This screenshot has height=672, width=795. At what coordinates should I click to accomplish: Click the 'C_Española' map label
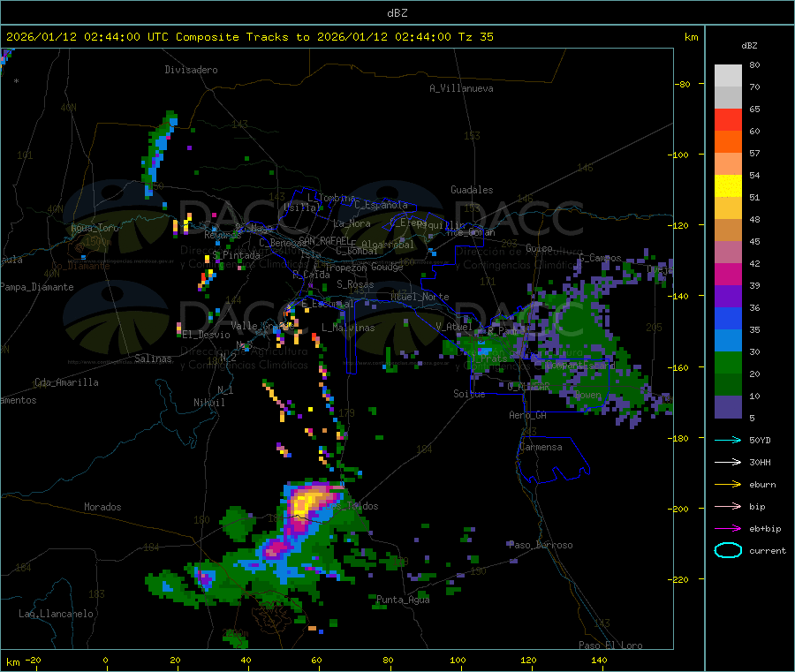point(381,205)
